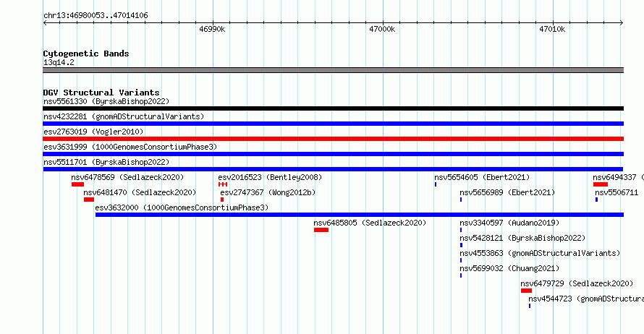Open the nsv4544723 gnomAD label
644x334 pixels.
586,299
